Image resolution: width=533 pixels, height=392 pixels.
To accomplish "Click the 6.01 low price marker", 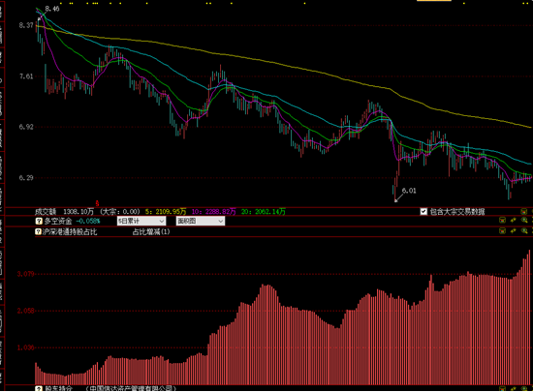I will pos(409,191).
